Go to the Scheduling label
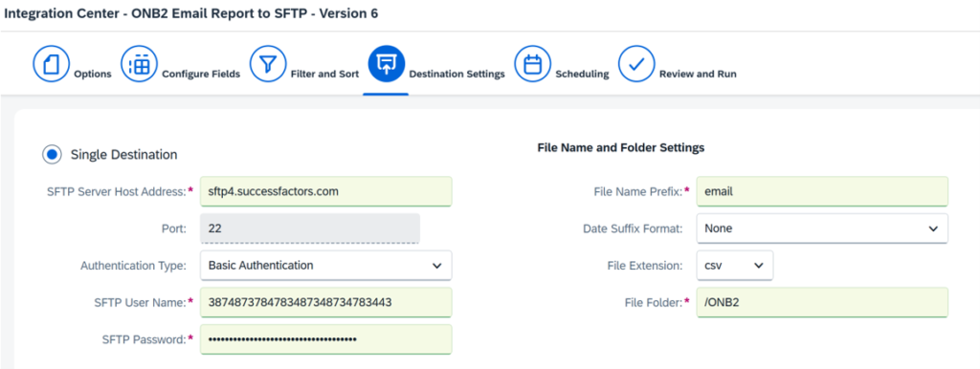 [582, 75]
